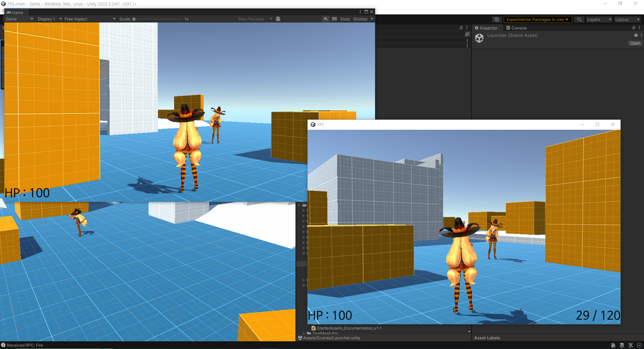Open the Free Aspect resolution dropdown
The image size is (644, 349).
(x=90, y=19)
